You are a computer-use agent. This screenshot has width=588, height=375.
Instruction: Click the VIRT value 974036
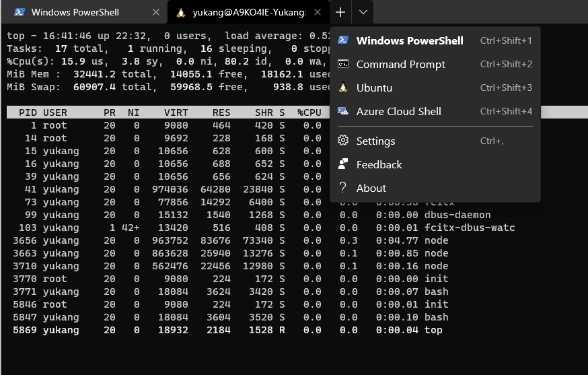170,190
